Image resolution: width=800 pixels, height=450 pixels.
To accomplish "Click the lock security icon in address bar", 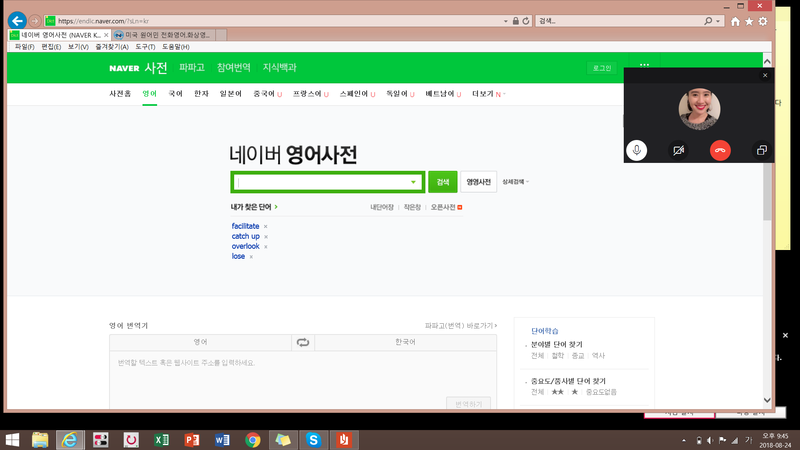I will coord(516,21).
